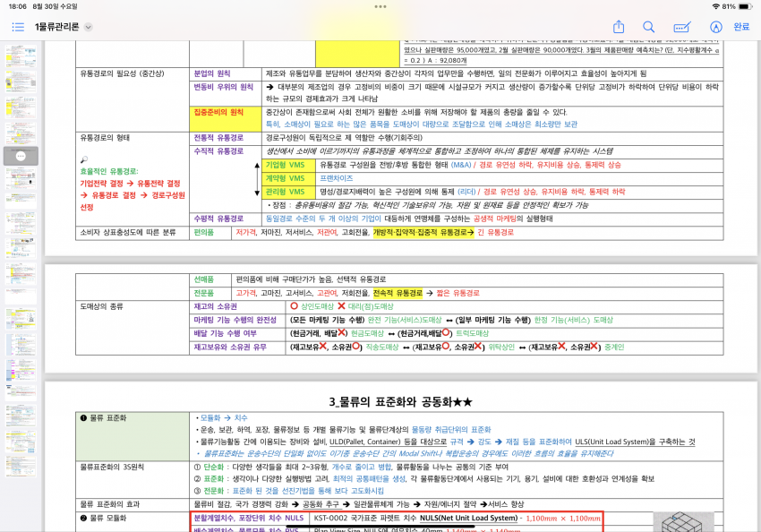
Task: Tap the 완료 button
Action: (x=741, y=27)
